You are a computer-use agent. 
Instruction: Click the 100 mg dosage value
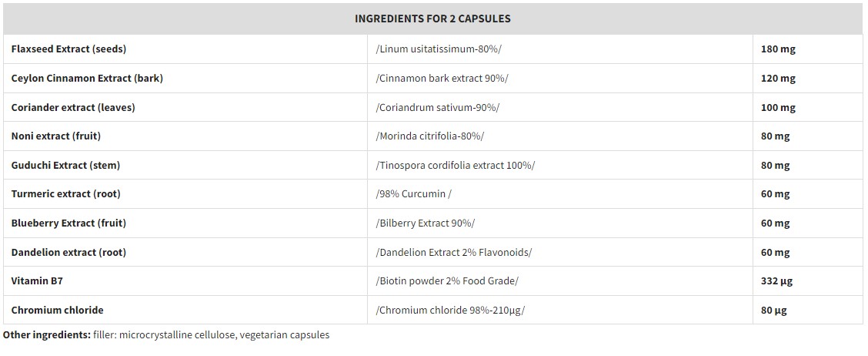point(778,107)
